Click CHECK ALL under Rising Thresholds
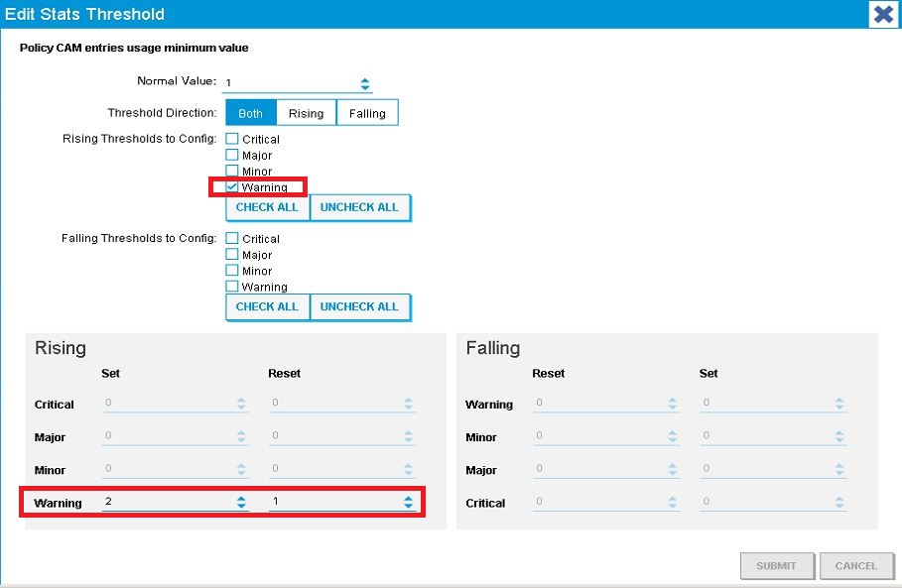Image resolution: width=902 pixels, height=588 pixels. coord(266,207)
